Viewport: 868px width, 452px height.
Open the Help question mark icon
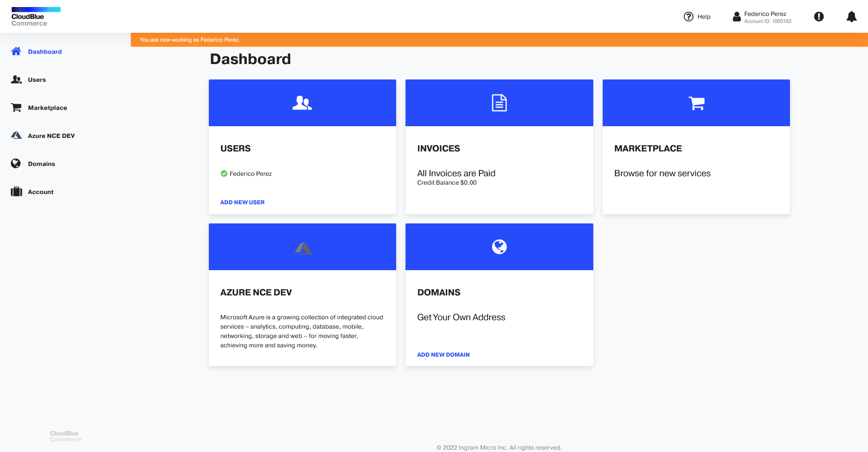pos(688,17)
